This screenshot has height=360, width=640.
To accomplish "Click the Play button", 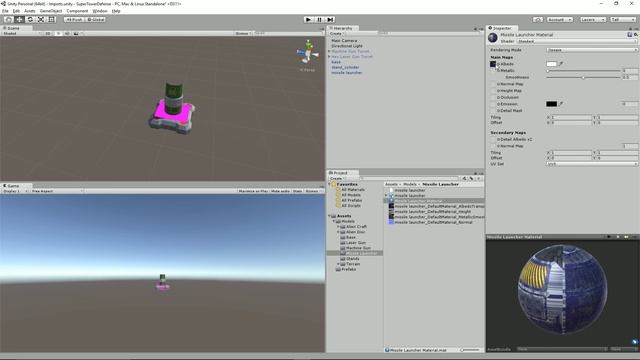I will click(309, 19).
